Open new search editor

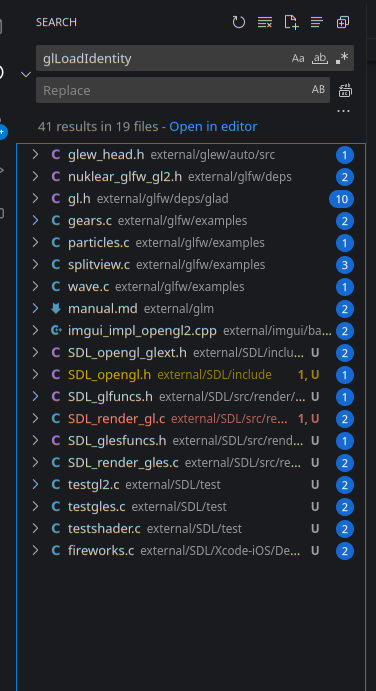[x=291, y=22]
